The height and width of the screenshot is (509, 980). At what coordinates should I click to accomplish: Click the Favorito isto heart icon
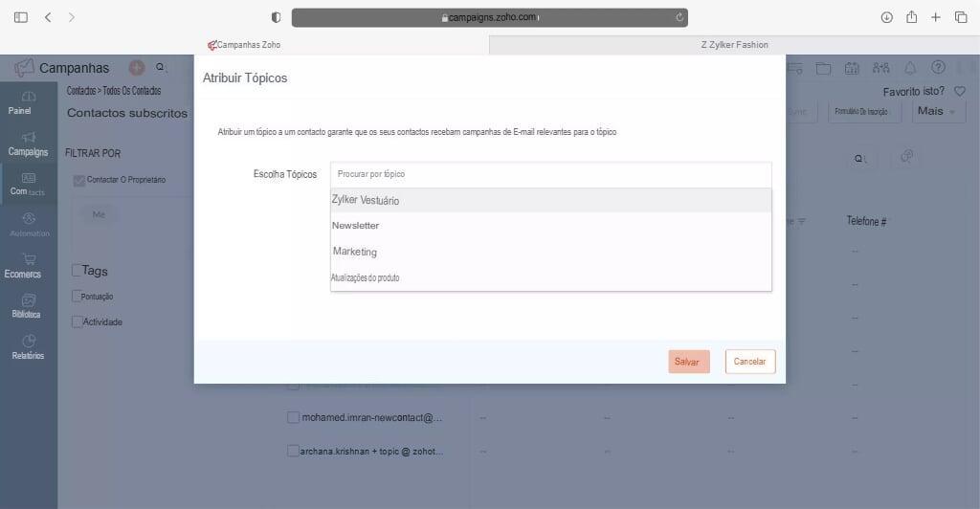point(960,91)
